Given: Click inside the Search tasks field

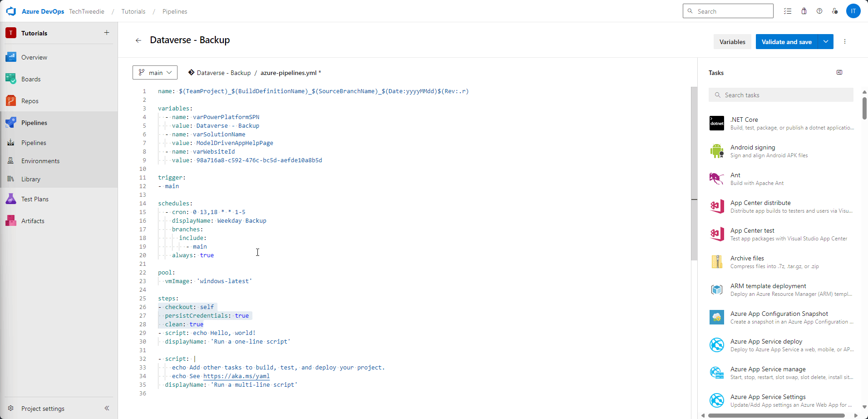Looking at the screenshot, I should point(780,95).
